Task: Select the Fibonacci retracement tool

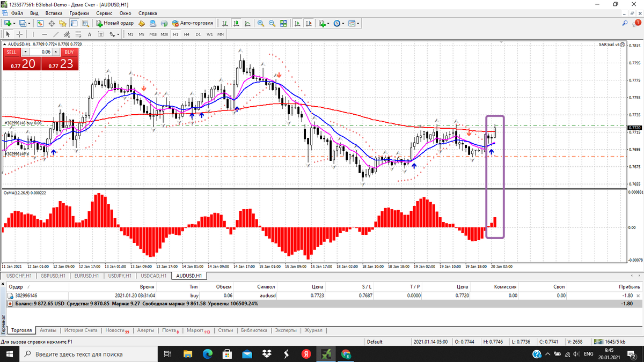Action: click(78, 34)
